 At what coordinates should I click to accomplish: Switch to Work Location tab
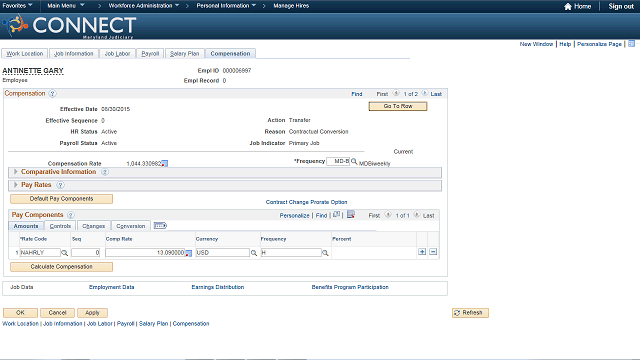pos(24,53)
